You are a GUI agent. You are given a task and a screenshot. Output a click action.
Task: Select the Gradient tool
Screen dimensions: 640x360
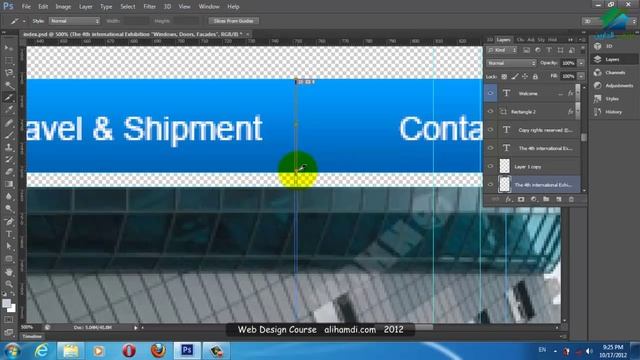9,184
